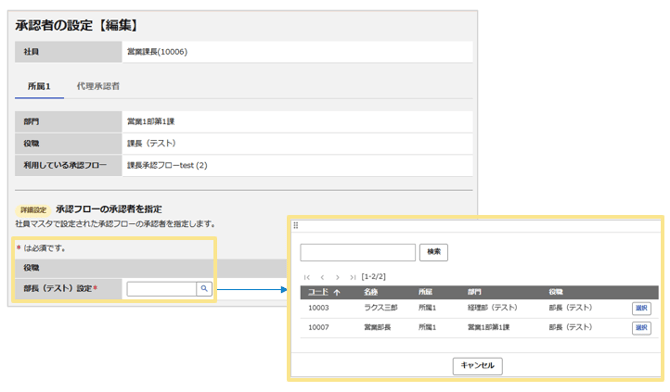This screenshot has width=670, height=392.
Task: Jump to last page in popup list
Action: click(x=353, y=277)
